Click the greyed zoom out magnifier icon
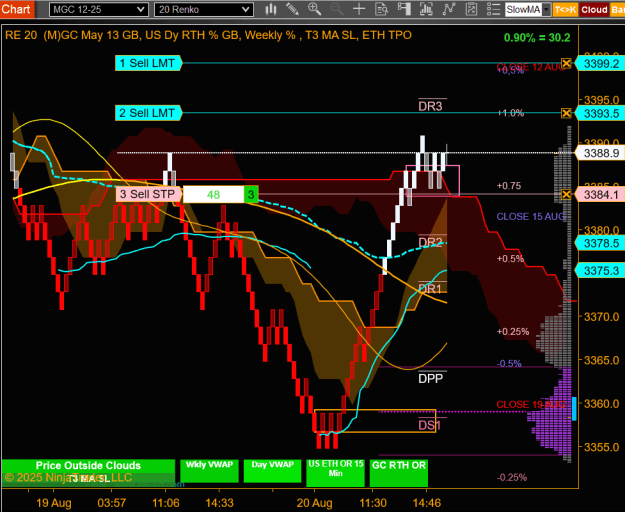Screen dimensions: 625x512 337,9
